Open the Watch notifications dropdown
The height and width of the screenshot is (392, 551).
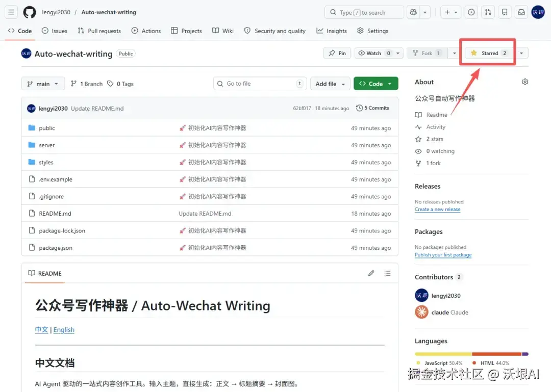coord(379,53)
